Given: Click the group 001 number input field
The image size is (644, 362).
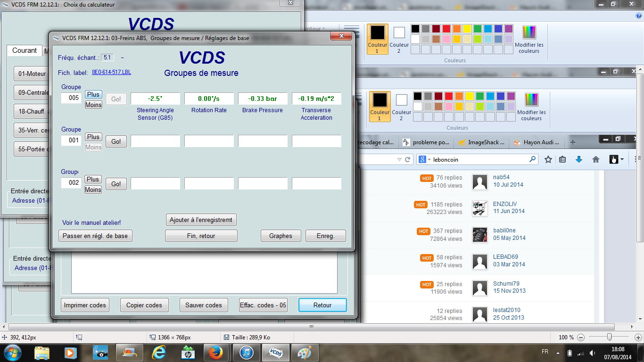Looking at the screenshot, I should click(71, 140).
